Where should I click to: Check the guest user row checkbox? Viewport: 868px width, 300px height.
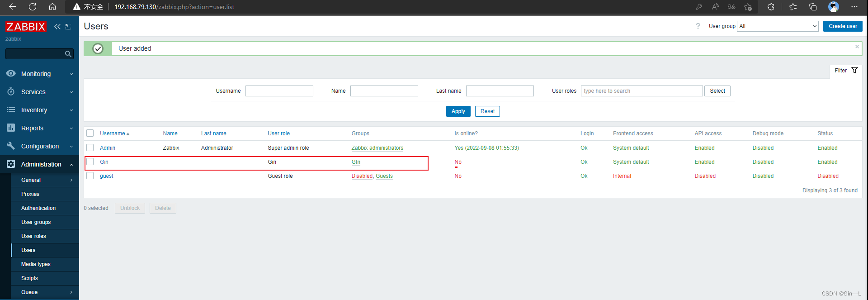point(90,176)
